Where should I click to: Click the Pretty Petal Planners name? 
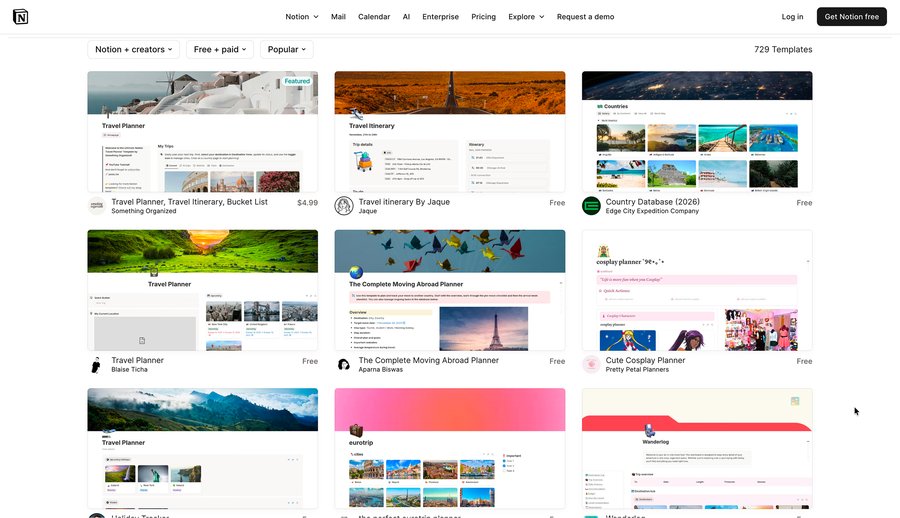pyautogui.click(x=637, y=370)
